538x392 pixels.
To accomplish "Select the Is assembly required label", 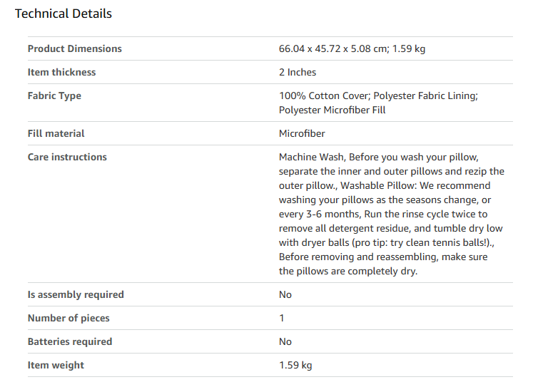I will pyautogui.click(x=76, y=294).
